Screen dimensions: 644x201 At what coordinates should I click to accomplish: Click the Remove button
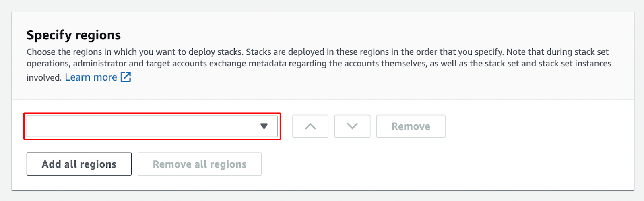(411, 126)
